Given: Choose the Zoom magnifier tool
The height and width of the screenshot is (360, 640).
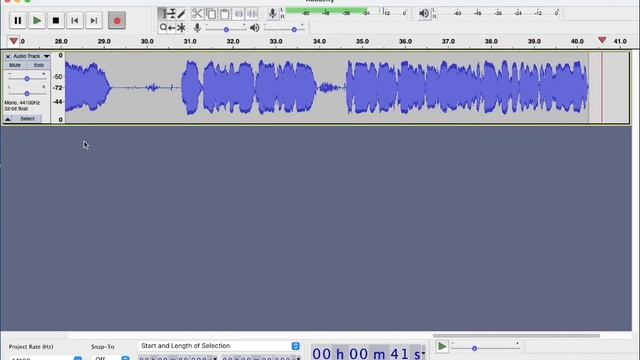Looking at the screenshot, I should 163,27.
